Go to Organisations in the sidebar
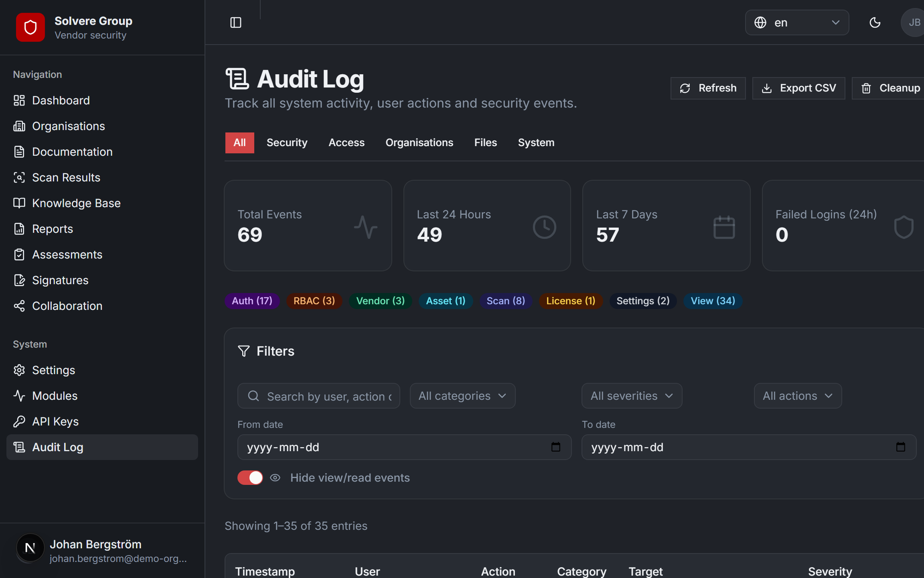This screenshot has width=924, height=578. click(x=102, y=126)
